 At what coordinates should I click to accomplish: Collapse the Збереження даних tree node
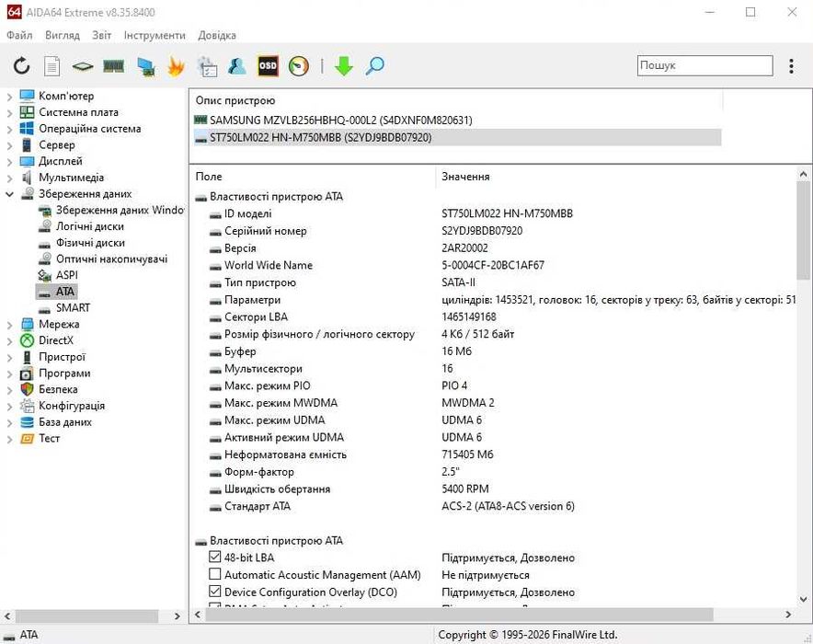click(9, 194)
